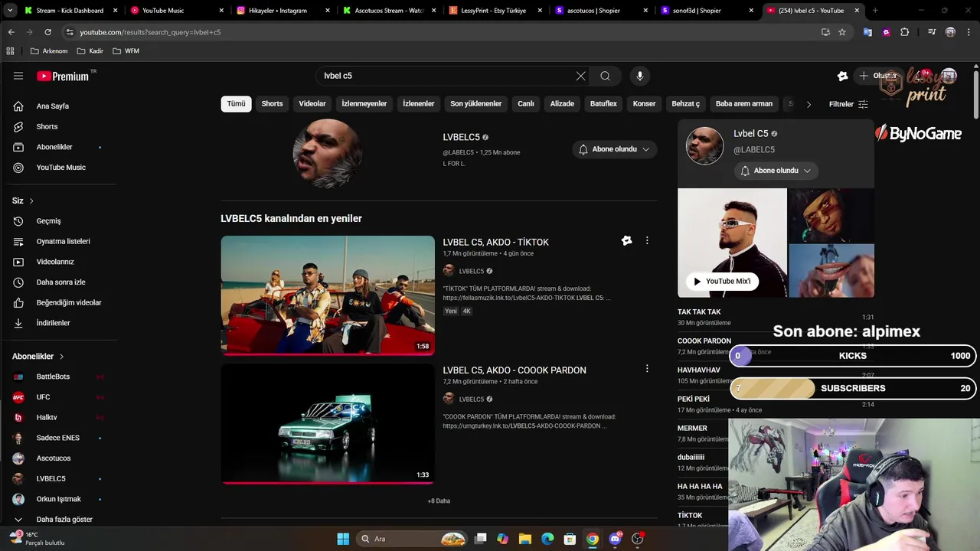Play the YouTube Mix'i playlist
The width and height of the screenshot is (980, 551).
(x=722, y=281)
